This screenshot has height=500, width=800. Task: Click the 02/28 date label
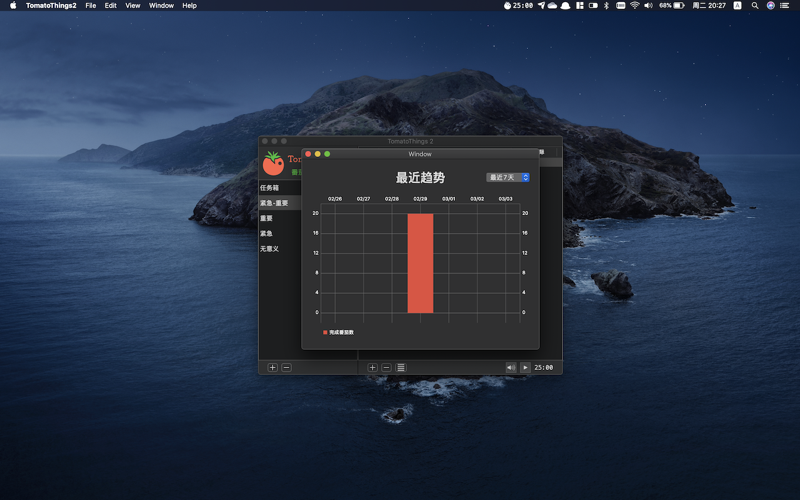point(392,198)
